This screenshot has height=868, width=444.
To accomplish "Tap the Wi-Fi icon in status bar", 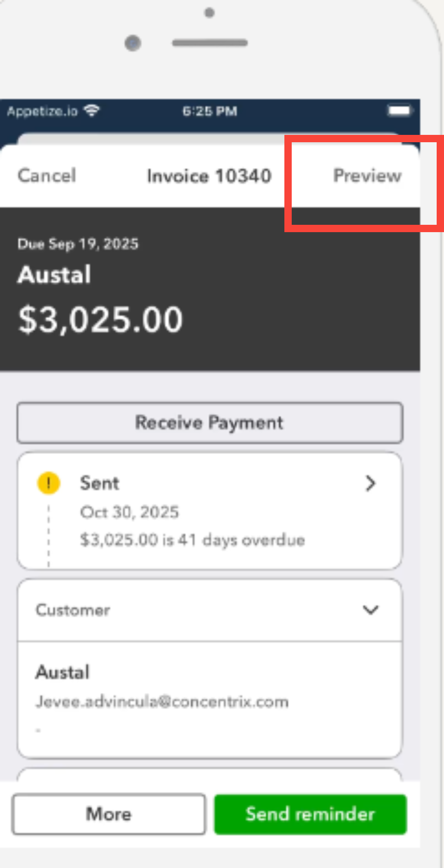I will [x=92, y=111].
